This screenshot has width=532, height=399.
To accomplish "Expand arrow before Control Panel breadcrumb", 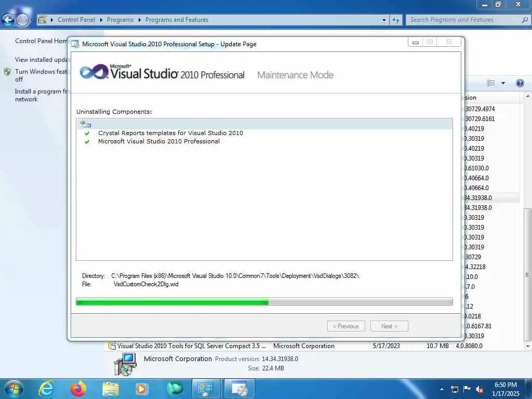I will 52,20.
